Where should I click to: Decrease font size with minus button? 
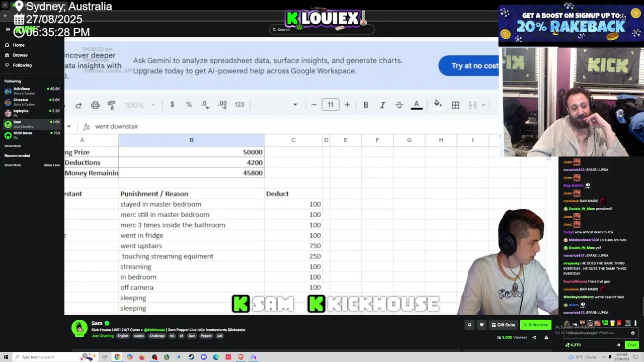(x=314, y=105)
